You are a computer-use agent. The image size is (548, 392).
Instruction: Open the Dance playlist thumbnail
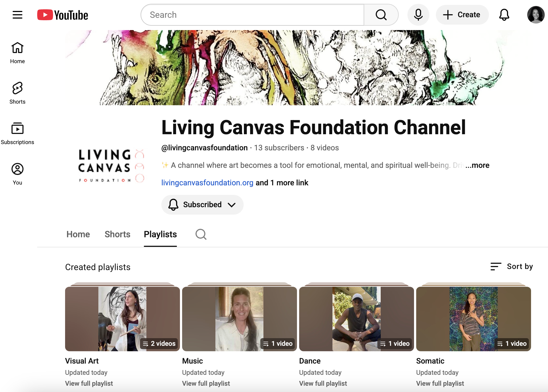pos(356,319)
